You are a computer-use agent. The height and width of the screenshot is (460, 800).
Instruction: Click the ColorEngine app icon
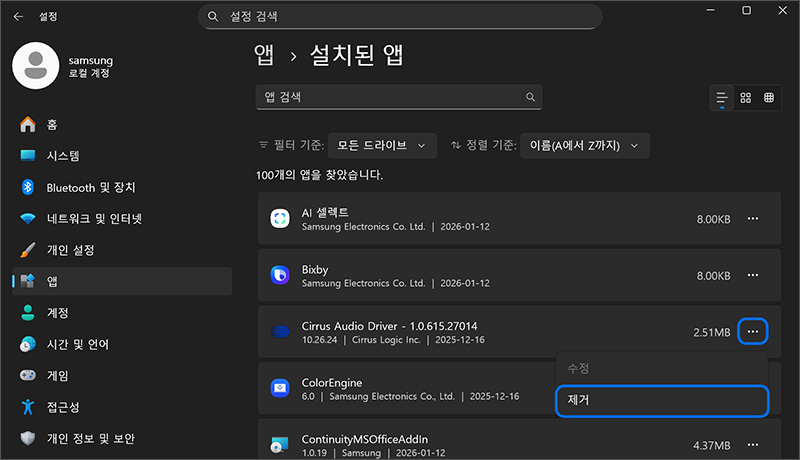280,388
